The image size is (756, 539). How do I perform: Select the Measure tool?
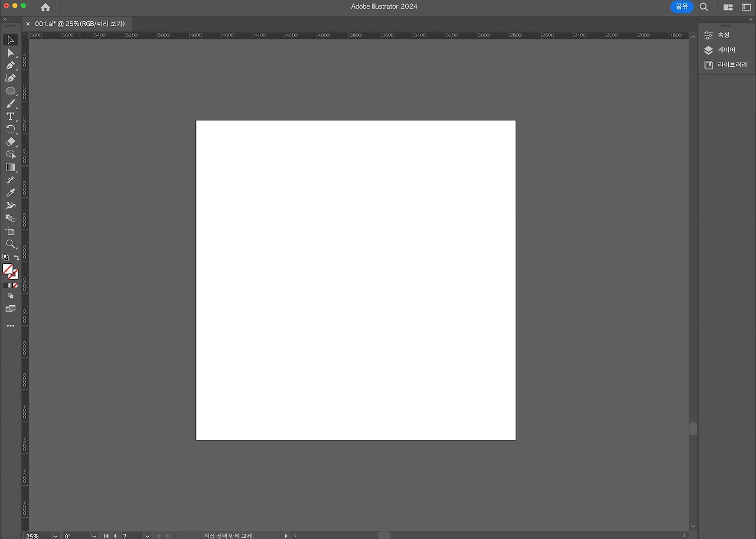point(11,180)
